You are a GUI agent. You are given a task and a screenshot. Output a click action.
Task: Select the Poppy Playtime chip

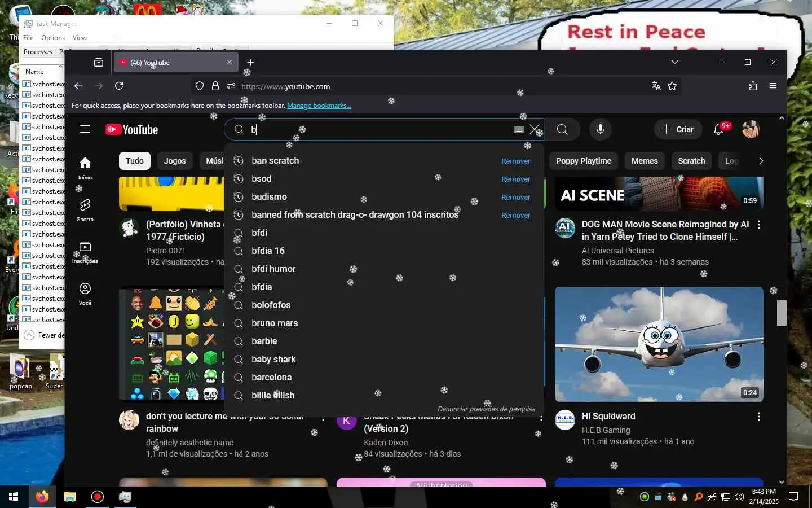(584, 161)
